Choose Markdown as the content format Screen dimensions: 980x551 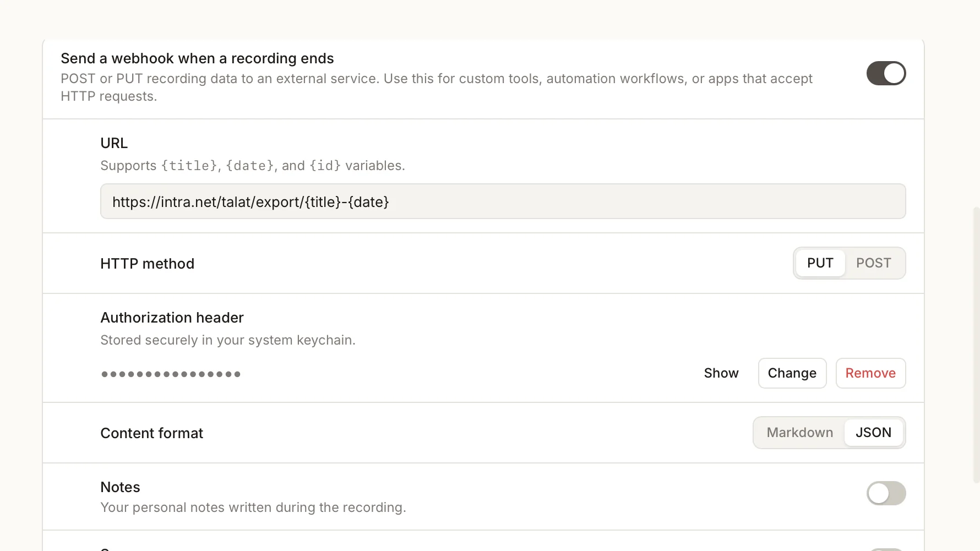coord(799,433)
